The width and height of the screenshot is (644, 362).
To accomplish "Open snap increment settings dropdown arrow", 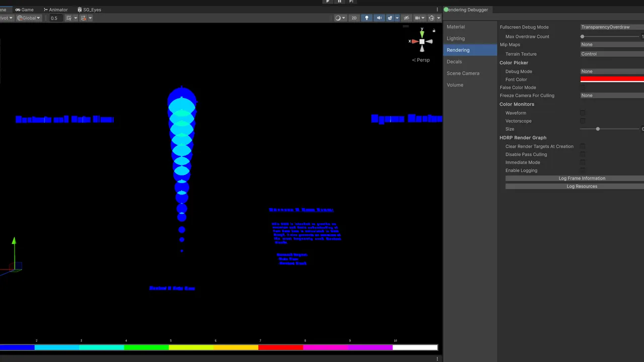I will (91, 18).
